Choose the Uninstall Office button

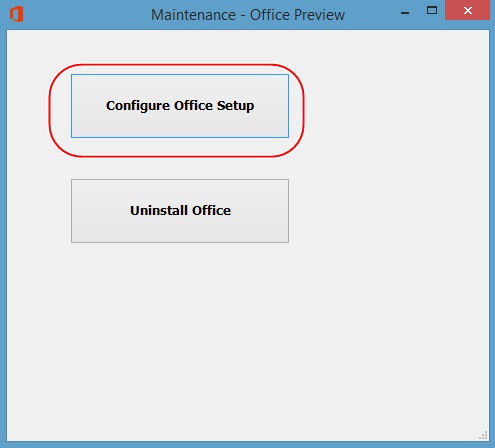[180, 211]
